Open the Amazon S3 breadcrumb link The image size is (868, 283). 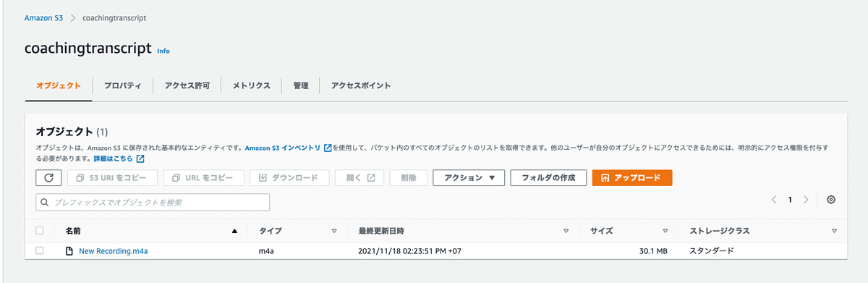coord(43,17)
